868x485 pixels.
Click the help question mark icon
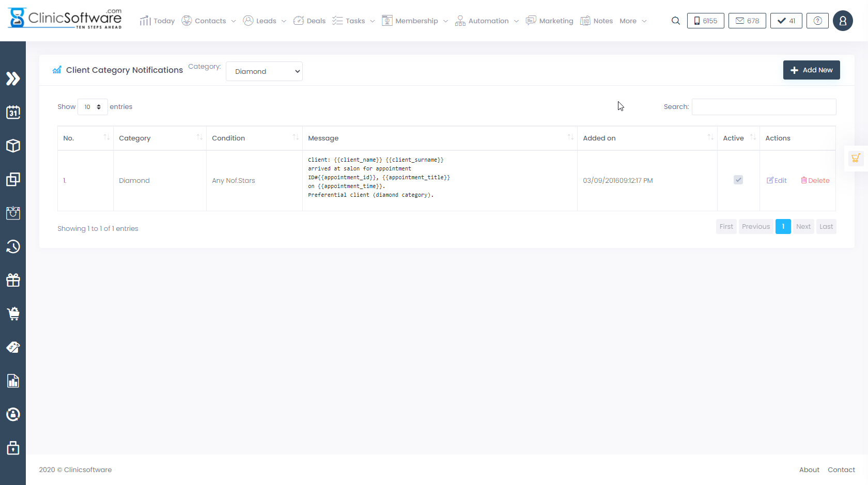tap(817, 21)
